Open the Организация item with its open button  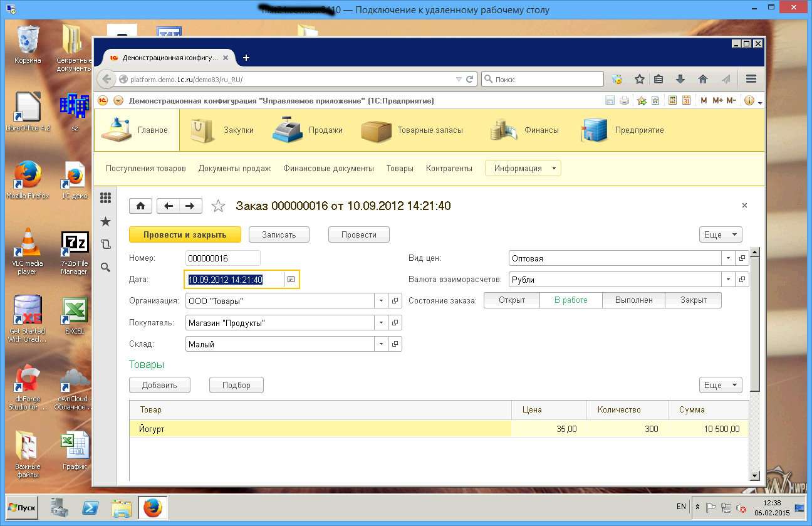[x=395, y=301]
